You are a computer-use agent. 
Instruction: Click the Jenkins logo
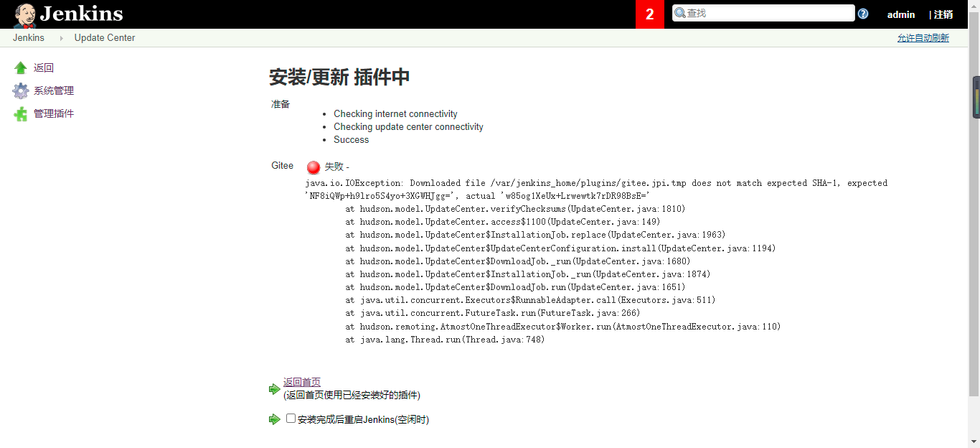coord(68,14)
